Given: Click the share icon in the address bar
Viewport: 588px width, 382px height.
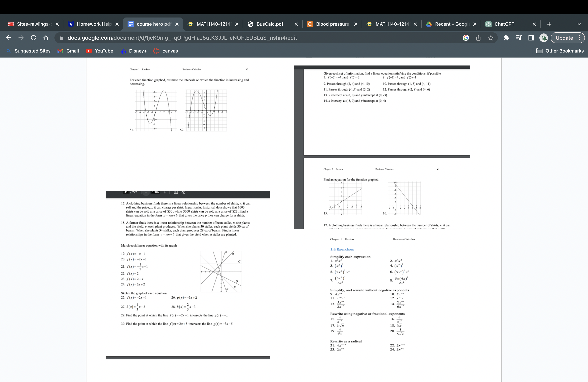Looking at the screenshot, I should 478,38.
